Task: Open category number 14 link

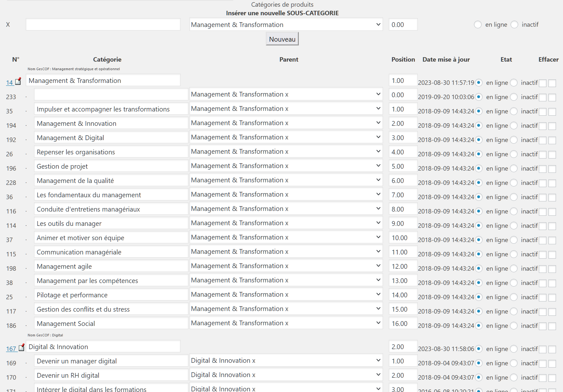Action: coord(10,83)
